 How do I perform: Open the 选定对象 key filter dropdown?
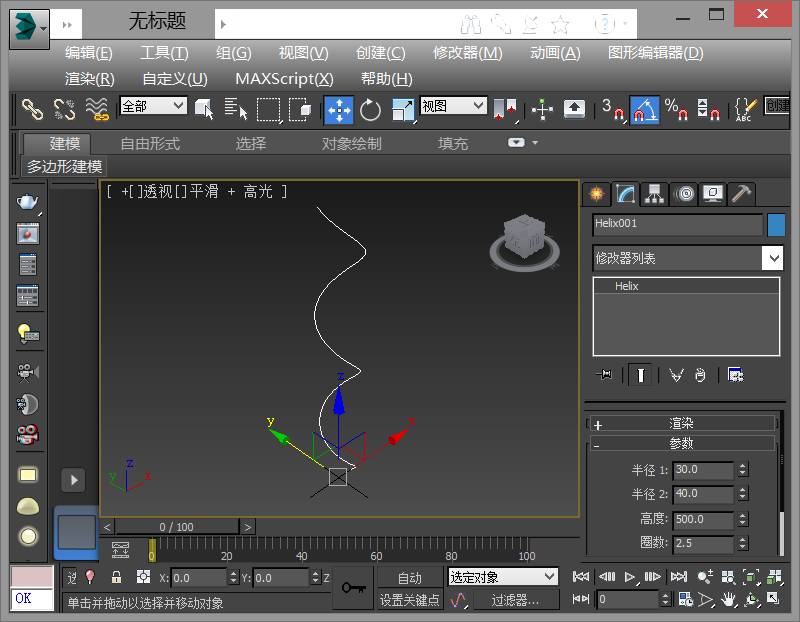click(x=503, y=577)
